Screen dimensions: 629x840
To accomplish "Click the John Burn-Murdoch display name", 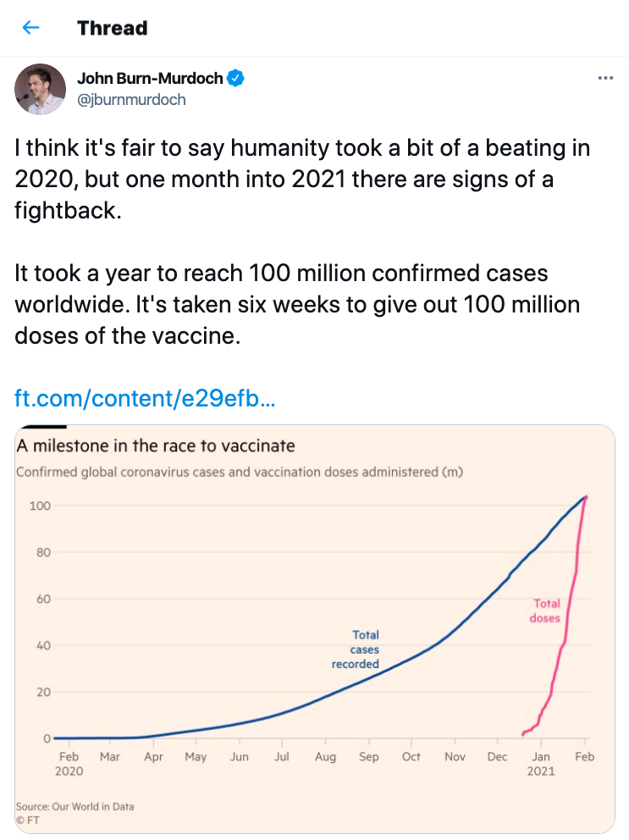I will pyautogui.click(x=150, y=79).
